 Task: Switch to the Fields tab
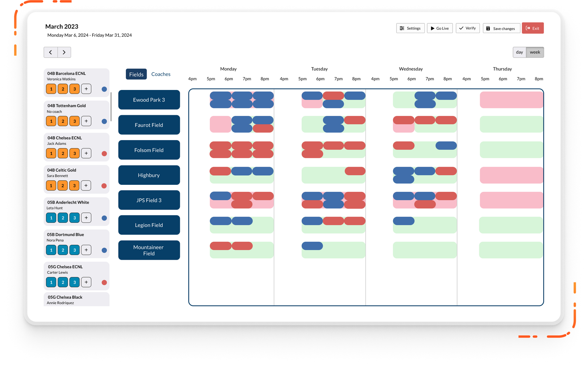tap(136, 74)
